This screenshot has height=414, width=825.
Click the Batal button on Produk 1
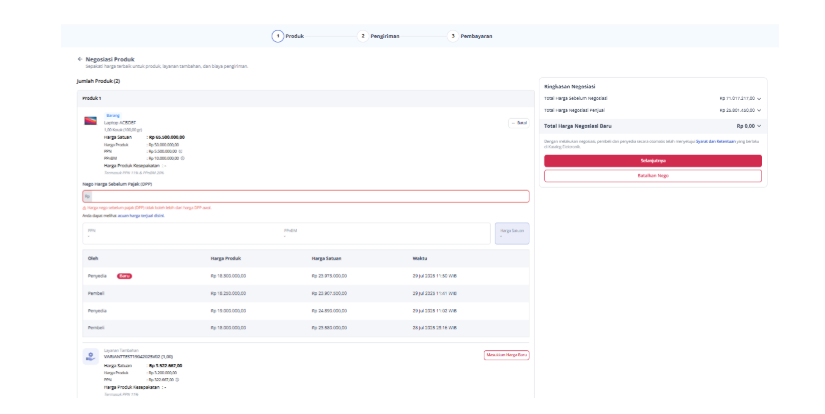(x=519, y=123)
